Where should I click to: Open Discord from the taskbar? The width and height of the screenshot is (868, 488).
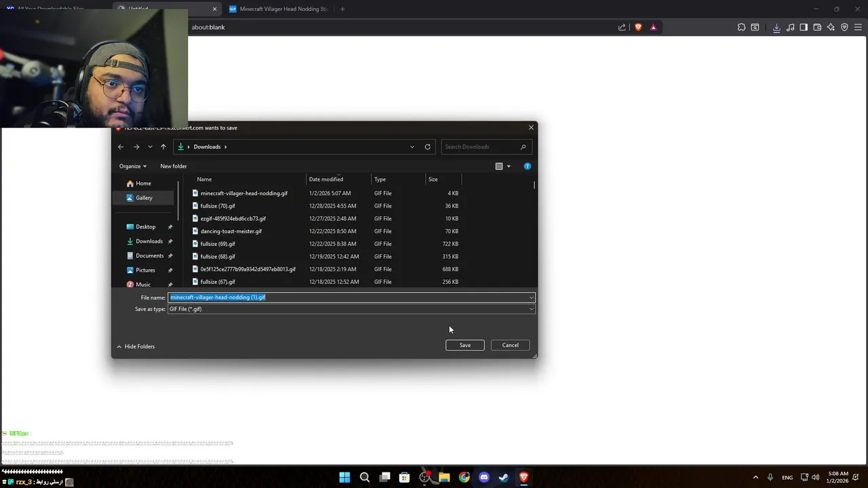(484, 477)
